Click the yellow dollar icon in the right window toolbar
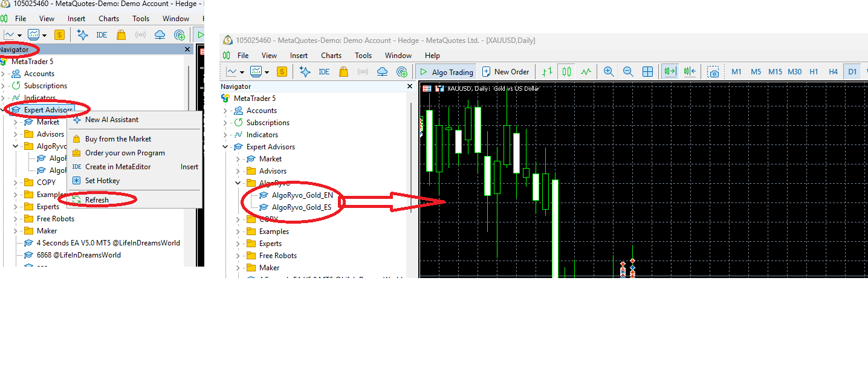This screenshot has width=868, height=376. [282, 71]
